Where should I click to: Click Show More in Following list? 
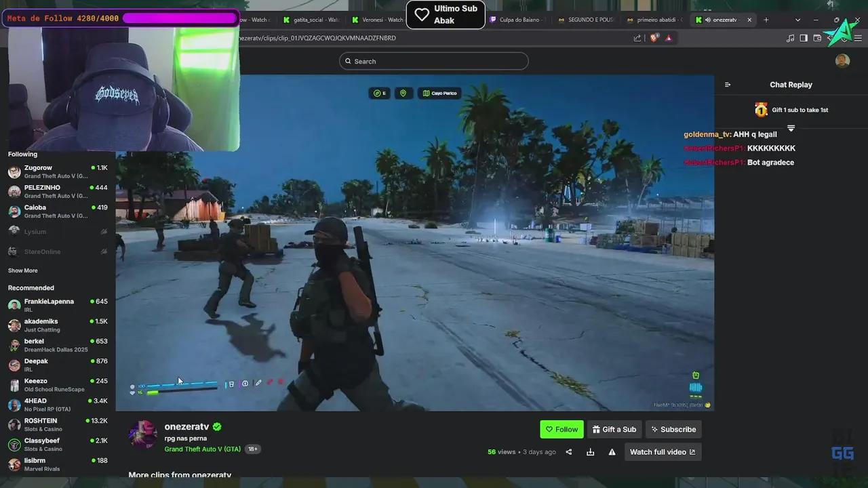pos(23,270)
